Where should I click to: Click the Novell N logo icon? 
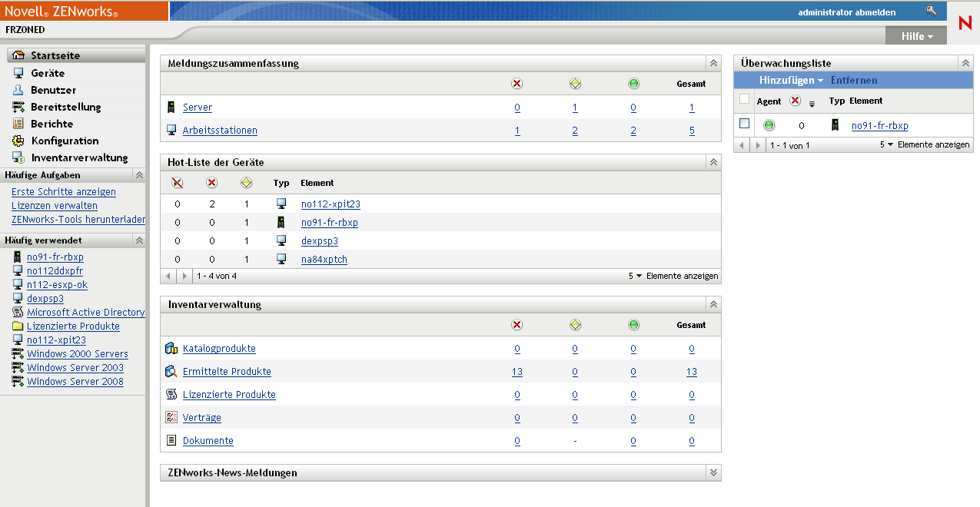pos(965,23)
